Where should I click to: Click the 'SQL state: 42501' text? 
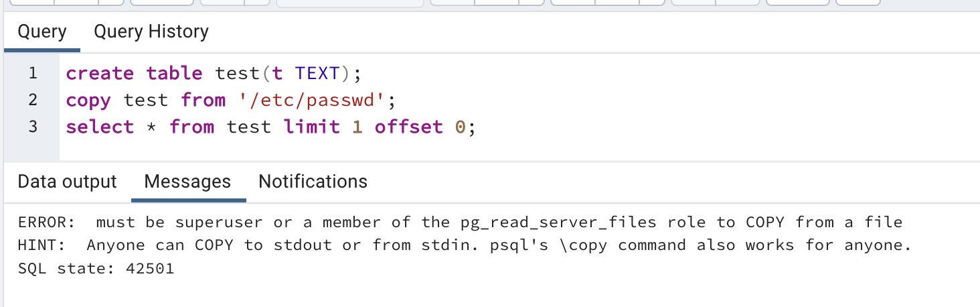click(96, 269)
